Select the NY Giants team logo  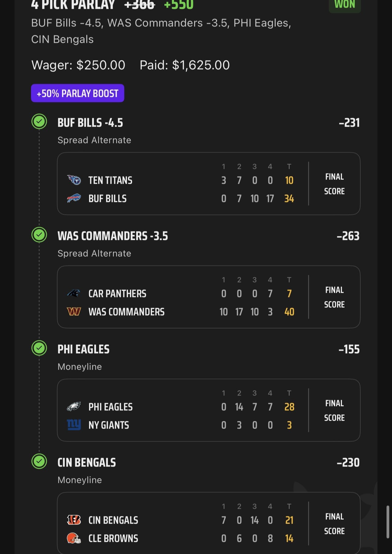pyautogui.click(x=74, y=425)
